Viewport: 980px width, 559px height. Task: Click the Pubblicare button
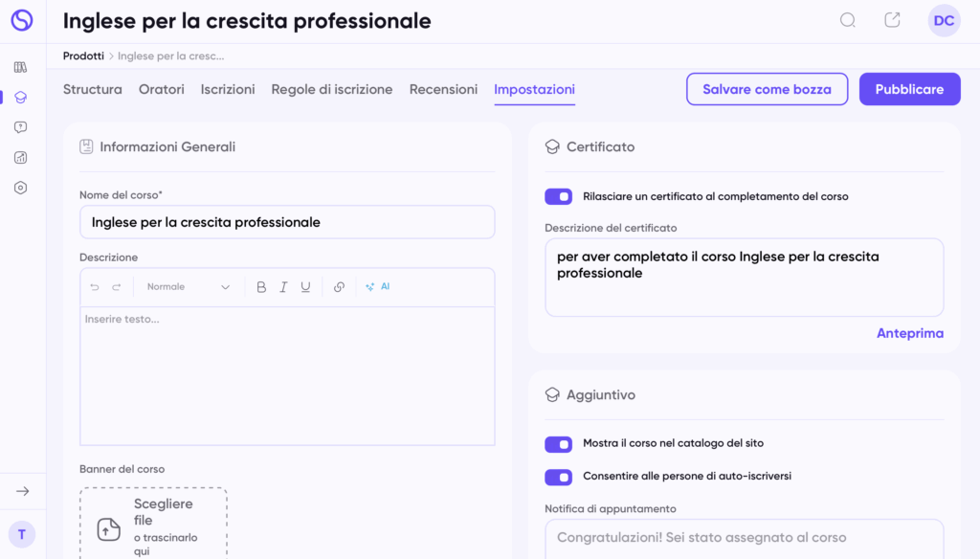tap(909, 89)
